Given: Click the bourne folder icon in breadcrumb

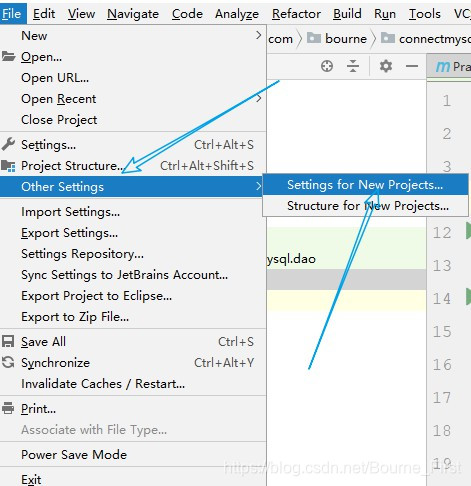Looking at the screenshot, I should click(314, 38).
